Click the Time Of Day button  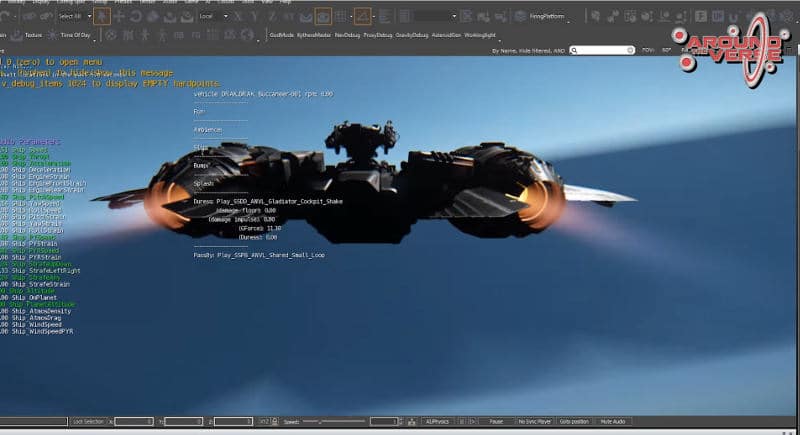point(75,35)
